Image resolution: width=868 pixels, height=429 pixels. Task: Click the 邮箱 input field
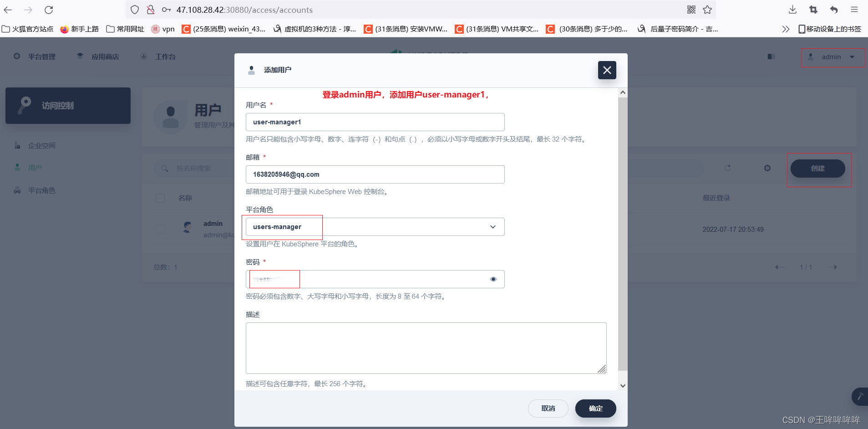(375, 174)
